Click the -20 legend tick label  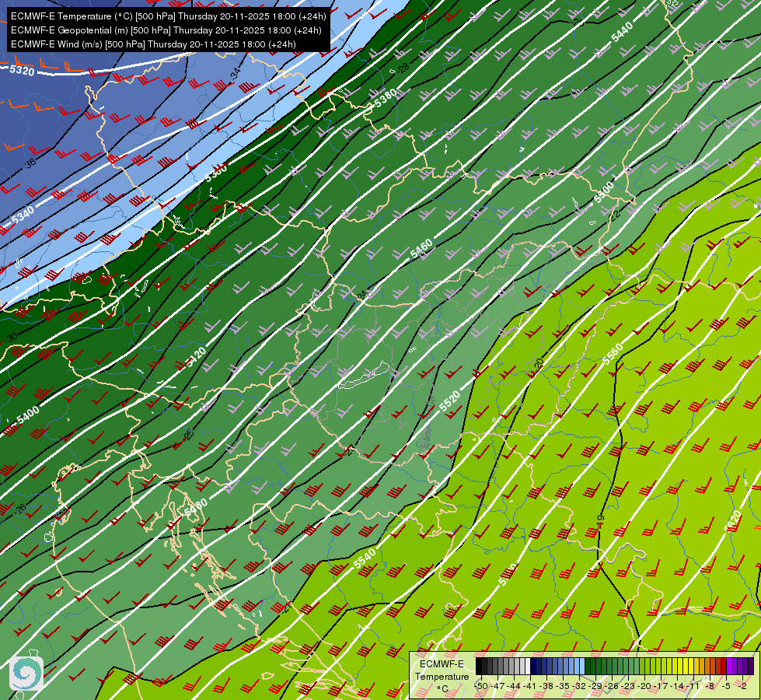(644, 686)
